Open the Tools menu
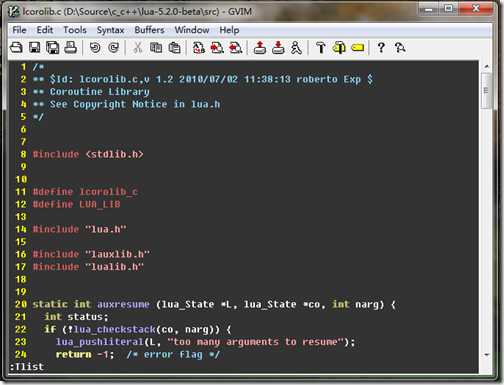 [x=75, y=30]
